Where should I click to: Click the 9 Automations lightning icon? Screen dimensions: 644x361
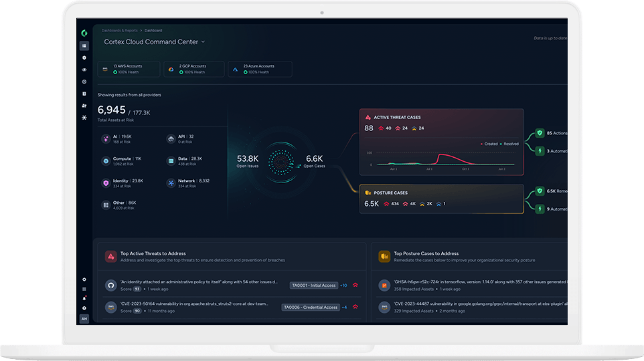(x=540, y=209)
